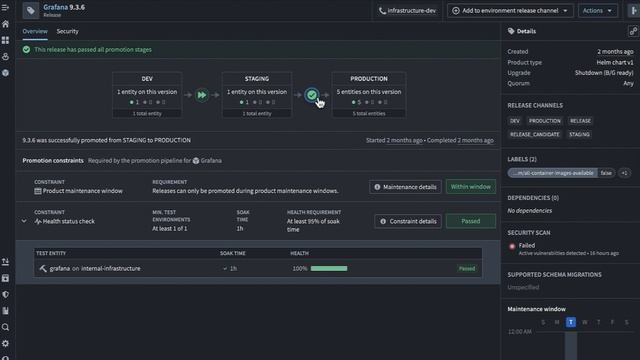The height and width of the screenshot is (360, 640).
Task: Click the RELEASE release channel tag
Action: (x=580, y=121)
